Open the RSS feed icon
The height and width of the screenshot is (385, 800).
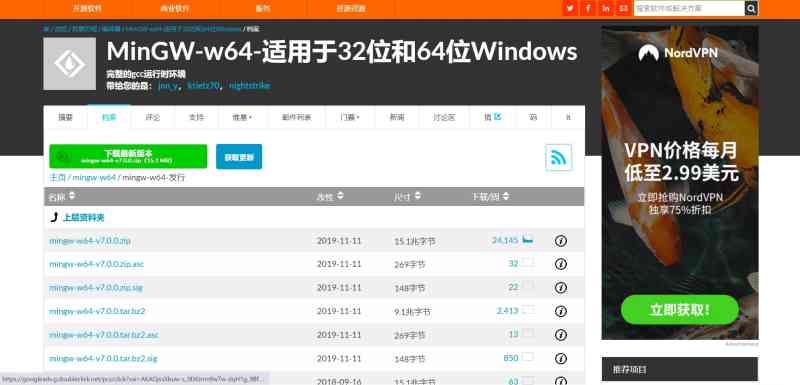pos(559,158)
